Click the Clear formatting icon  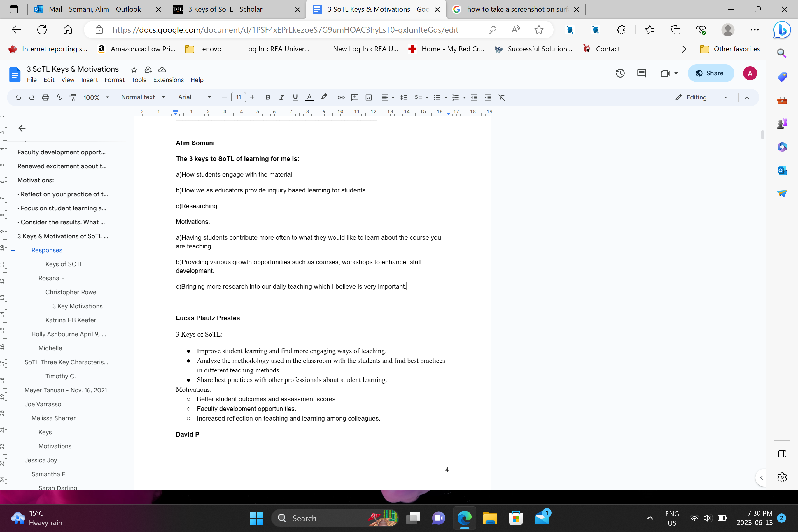click(x=501, y=97)
